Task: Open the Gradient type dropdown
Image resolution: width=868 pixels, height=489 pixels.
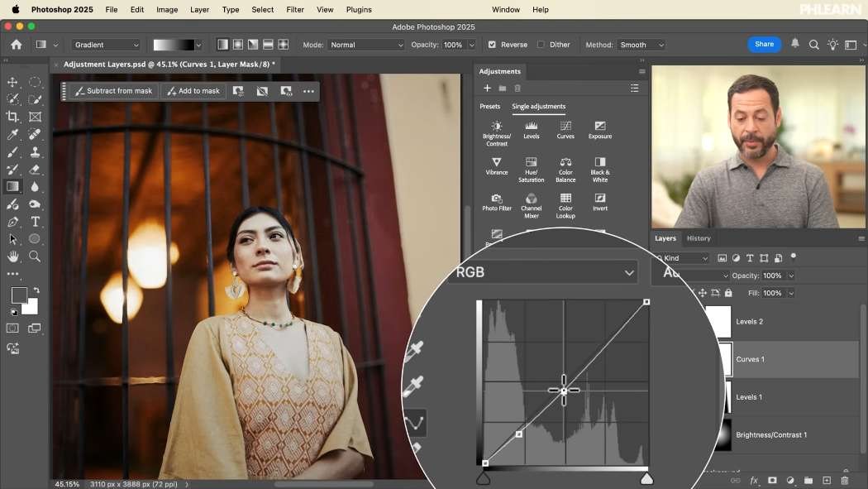Action: point(106,45)
